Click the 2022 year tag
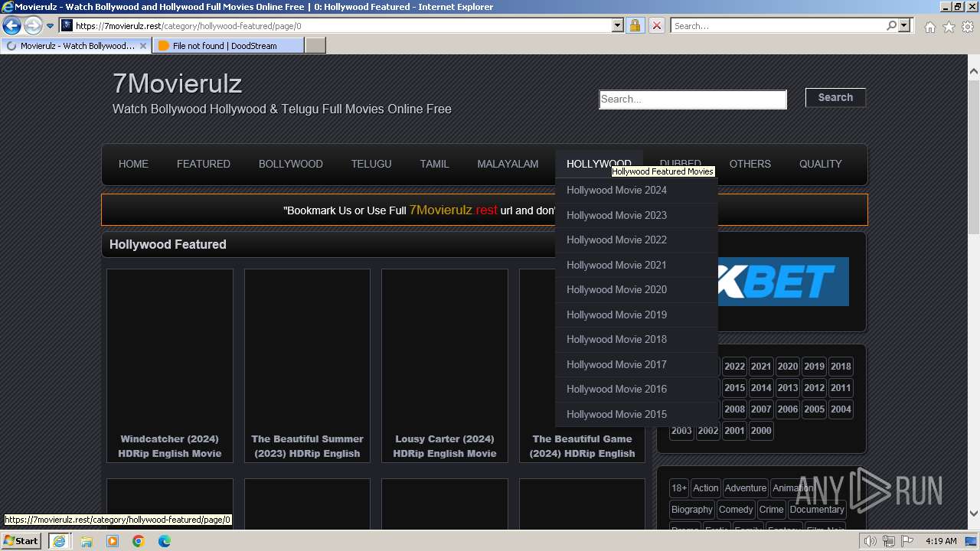980x551 pixels. point(734,367)
